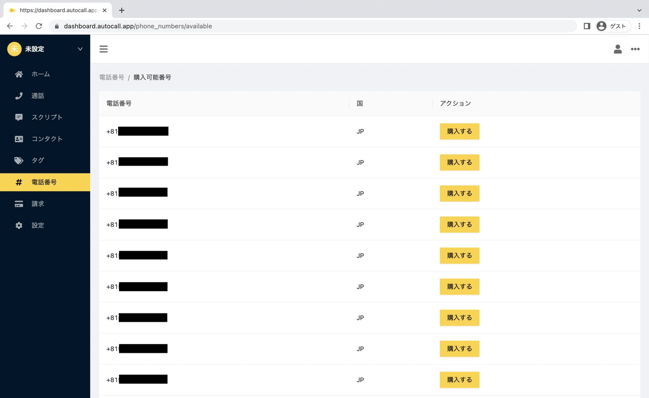Select the 請求 menu label

pos(38,204)
